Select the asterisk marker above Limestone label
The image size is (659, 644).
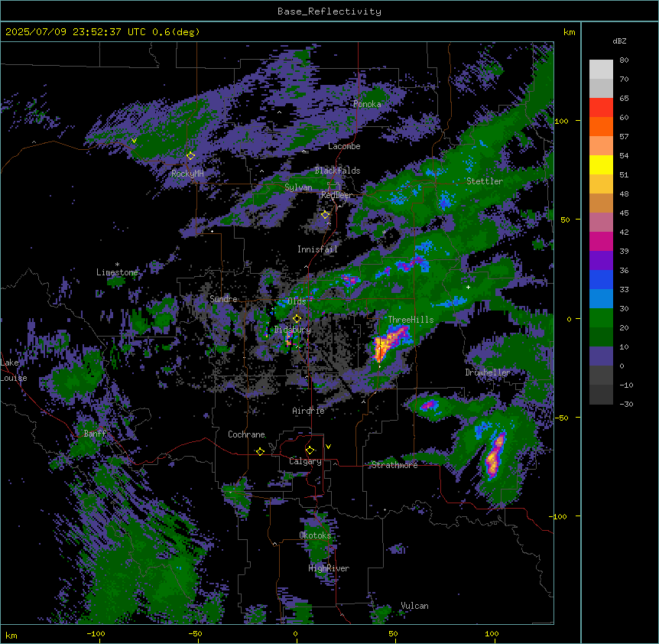pos(117,265)
